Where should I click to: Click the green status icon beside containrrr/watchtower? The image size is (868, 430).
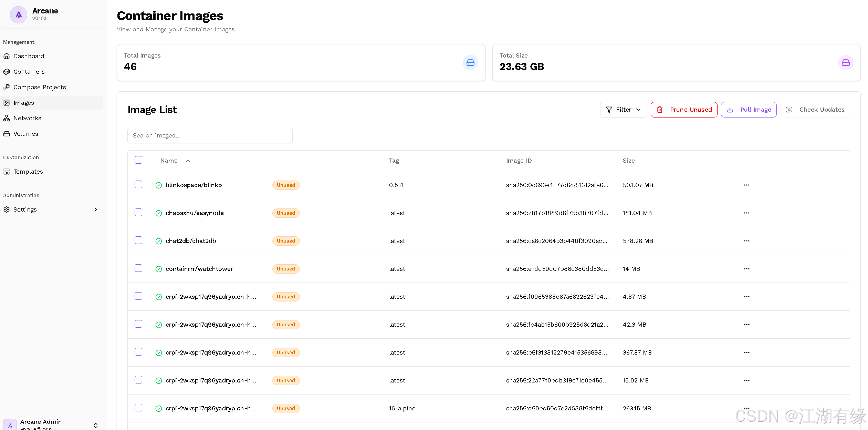pyautogui.click(x=159, y=269)
